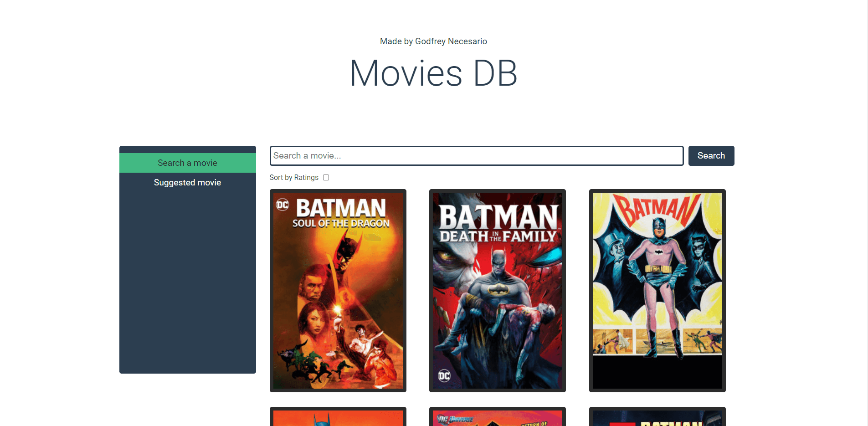
Task: Enable the Sort by Ratings checkbox
Action: 326,178
